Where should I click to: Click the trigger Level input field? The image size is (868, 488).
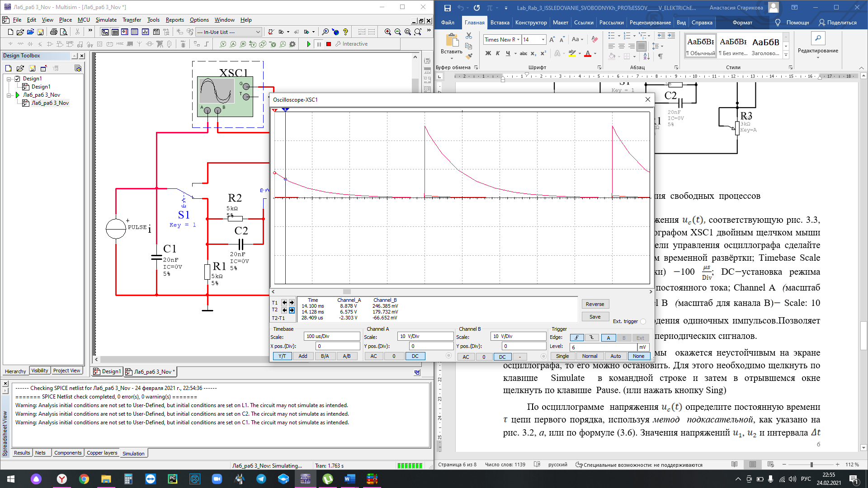[604, 347]
